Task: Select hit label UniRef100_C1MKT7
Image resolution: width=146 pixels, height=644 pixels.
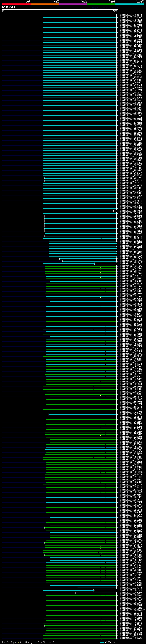Action: [x=131, y=276]
